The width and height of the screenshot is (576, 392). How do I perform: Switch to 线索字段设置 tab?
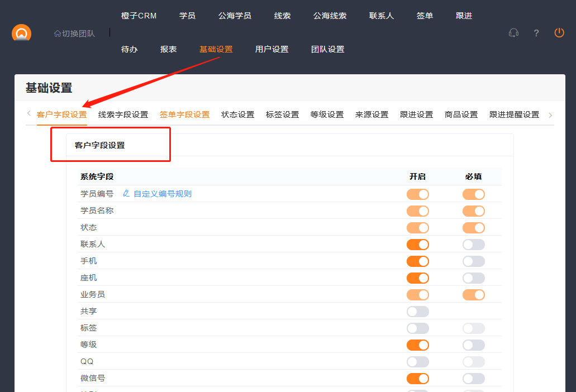(123, 115)
